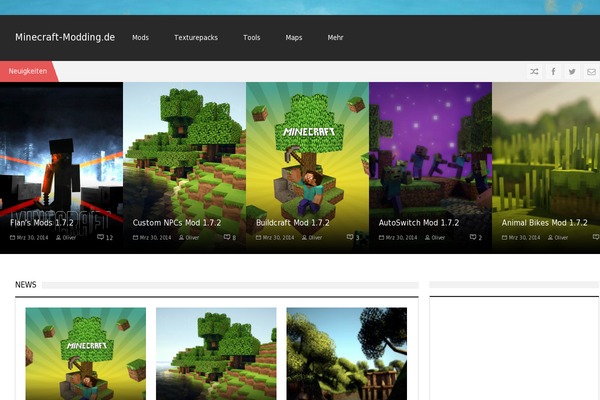
Task: Click Mrz 30, 2014 date on AutoSwitch Mod
Action: pos(401,238)
